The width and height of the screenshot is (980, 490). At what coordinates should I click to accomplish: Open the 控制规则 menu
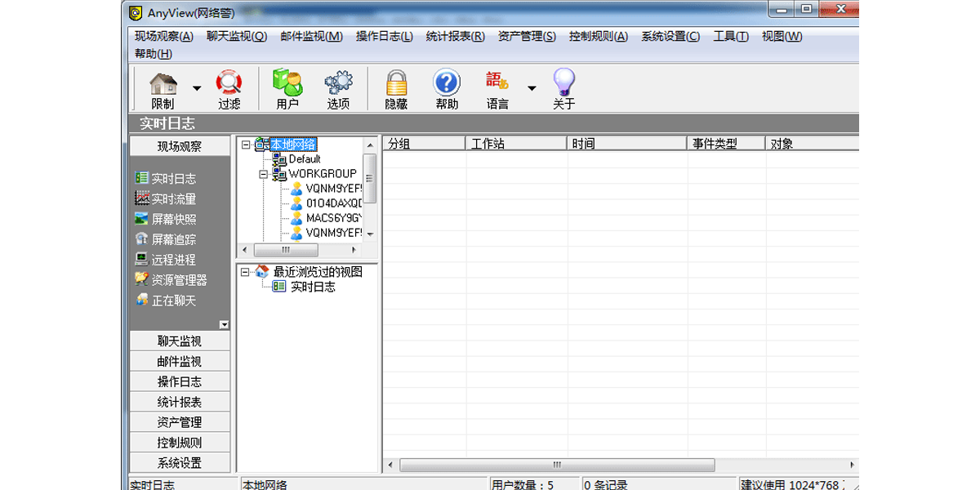[x=598, y=36]
